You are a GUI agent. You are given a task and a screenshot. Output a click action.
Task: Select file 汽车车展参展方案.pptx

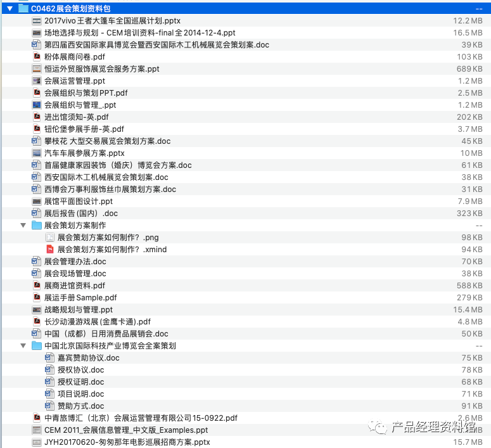[84, 153]
